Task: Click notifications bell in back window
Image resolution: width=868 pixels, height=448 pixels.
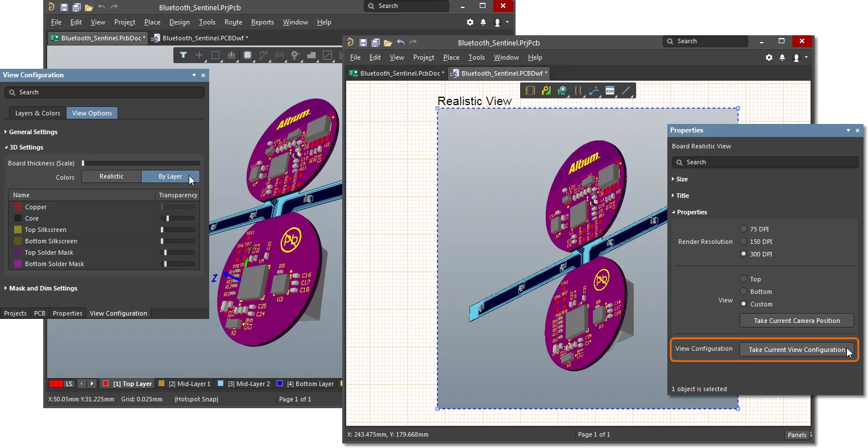Action: pyautogui.click(x=483, y=22)
